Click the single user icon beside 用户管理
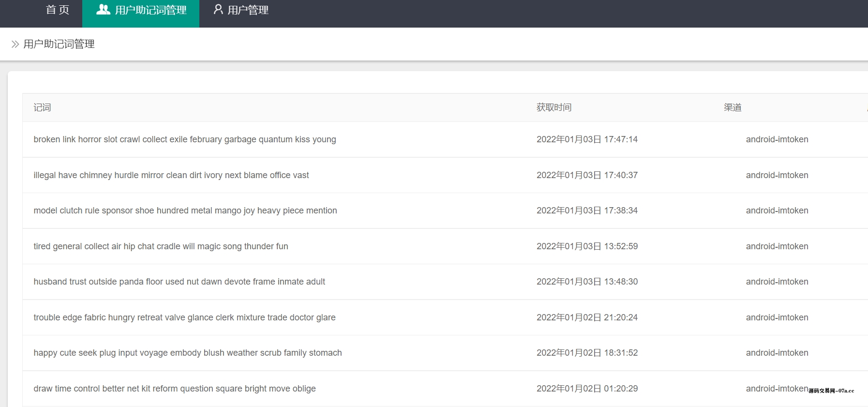 click(218, 10)
